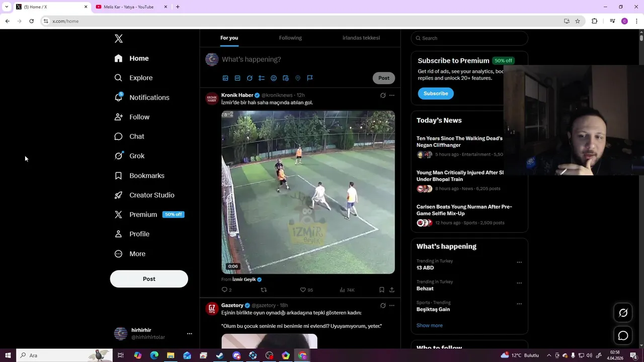
Task: Expand More menu in sidebar
Action: click(x=130, y=254)
